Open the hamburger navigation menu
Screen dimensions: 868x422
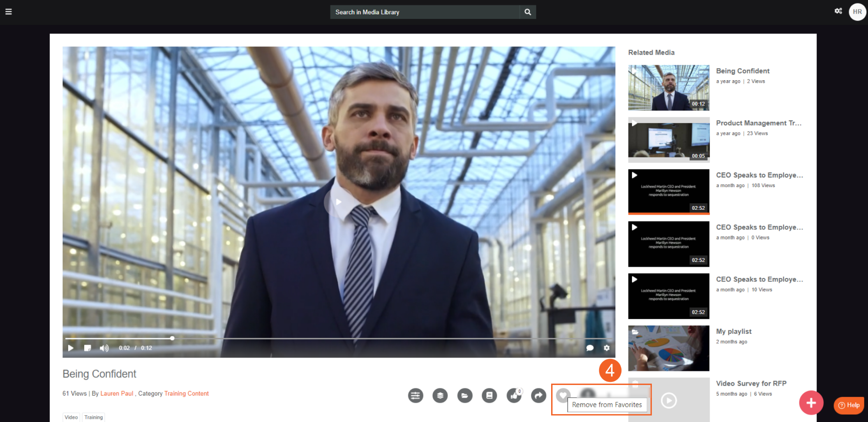click(x=8, y=12)
